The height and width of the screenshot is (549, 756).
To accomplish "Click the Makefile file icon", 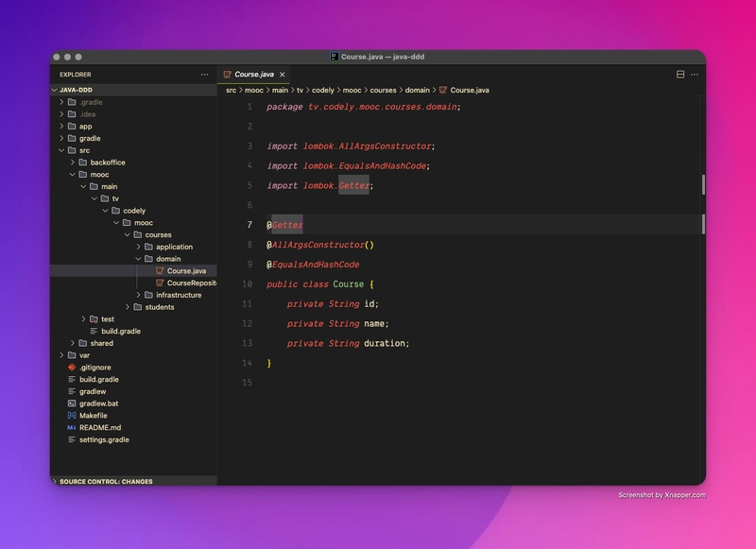I will point(72,416).
